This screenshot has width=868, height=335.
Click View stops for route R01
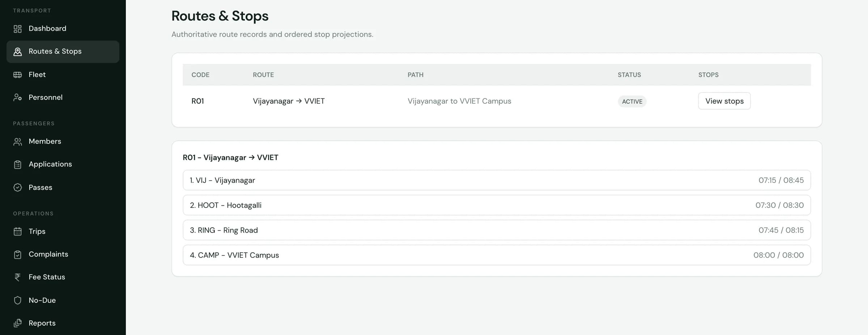click(x=724, y=101)
